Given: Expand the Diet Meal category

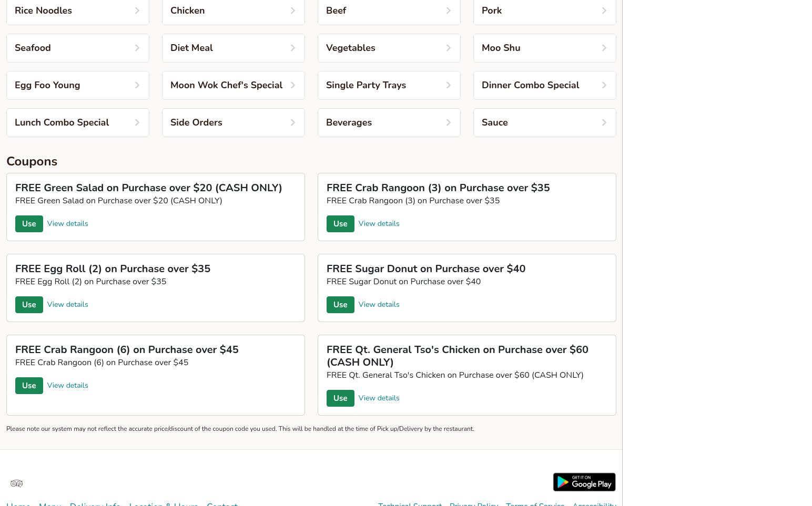Looking at the screenshot, I should point(233,48).
